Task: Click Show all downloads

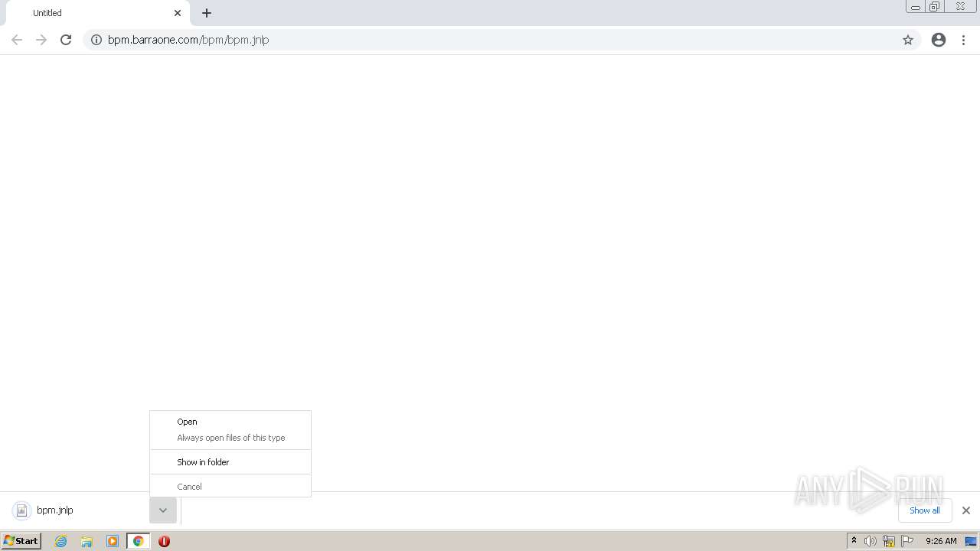Action: click(x=925, y=510)
